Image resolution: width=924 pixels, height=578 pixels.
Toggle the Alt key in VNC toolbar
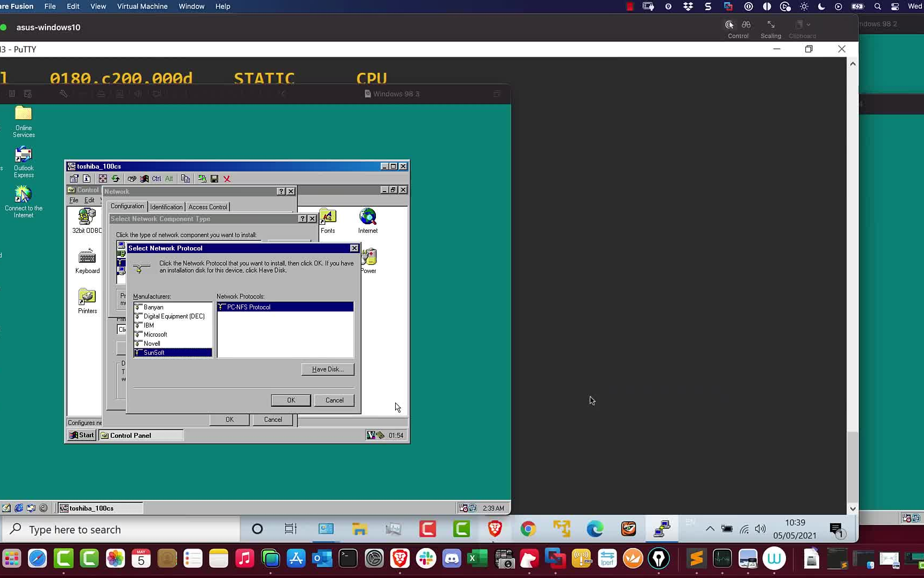pos(169,179)
